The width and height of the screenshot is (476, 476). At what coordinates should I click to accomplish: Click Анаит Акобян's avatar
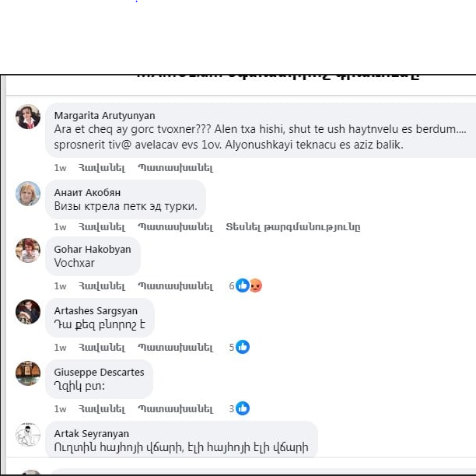pos(28,194)
